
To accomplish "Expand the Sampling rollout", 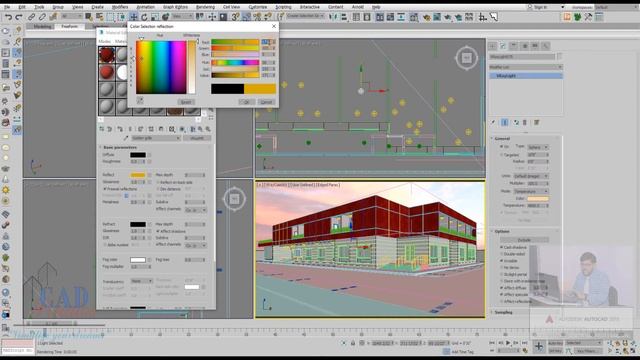I will (503, 312).
